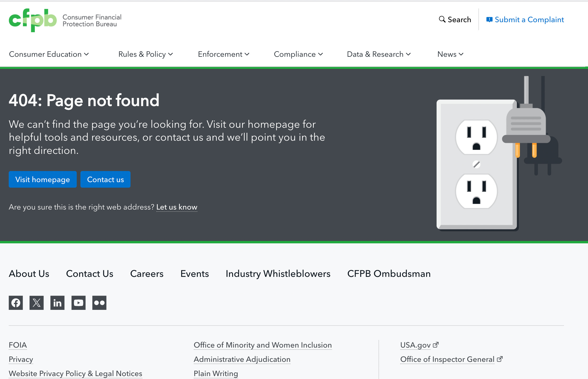Open the USA.gov external link

point(415,345)
